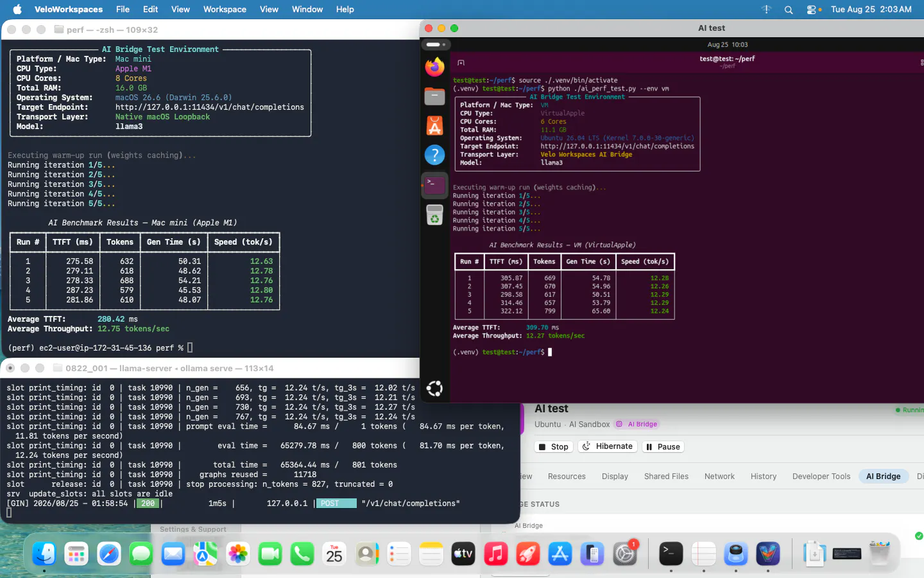Open a new tab in the Ubuntu terminal
This screenshot has width=924, height=578.
pyautogui.click(x=461, y=62)
